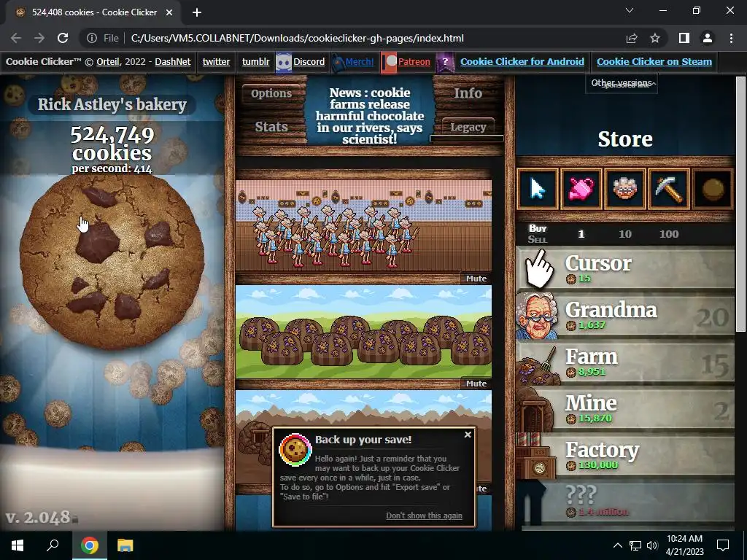
Task: Purchase a Cursor building
Action: tap(625, 268)
